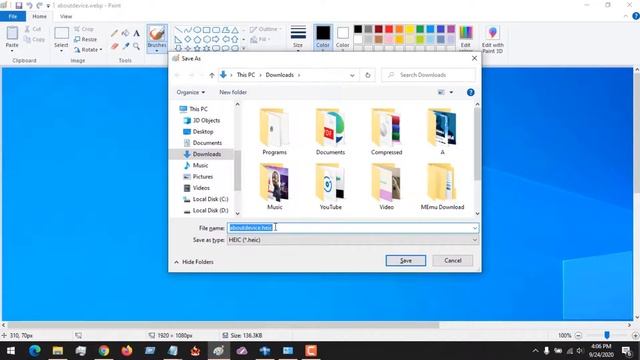Select Local Disk (C:) in tree
The height and width of the screenshot is (360, 640).
[210, 199]
